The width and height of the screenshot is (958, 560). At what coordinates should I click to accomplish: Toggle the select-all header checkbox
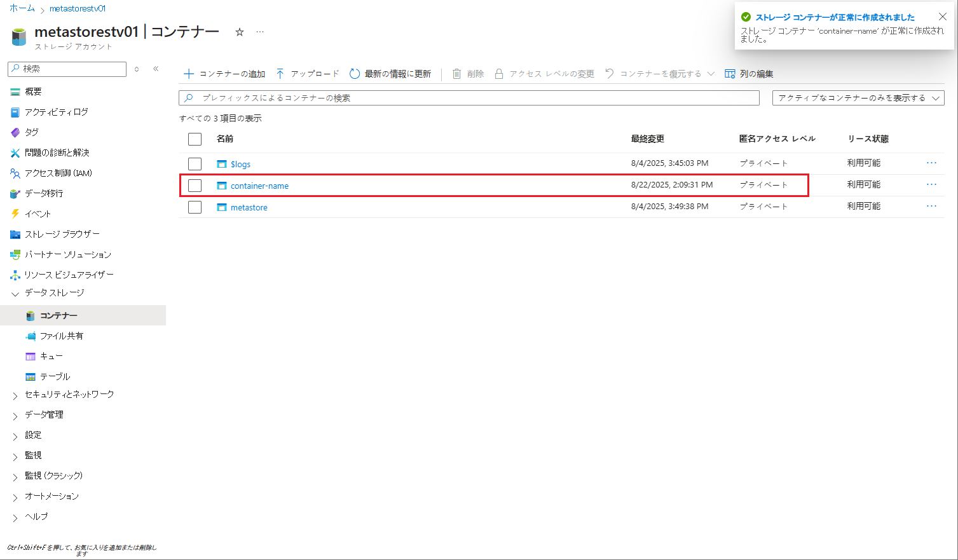pos(195,139)
